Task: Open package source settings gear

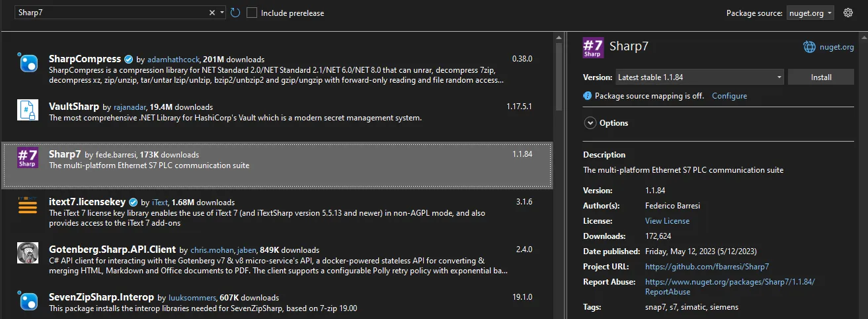Action: point(849,13)
